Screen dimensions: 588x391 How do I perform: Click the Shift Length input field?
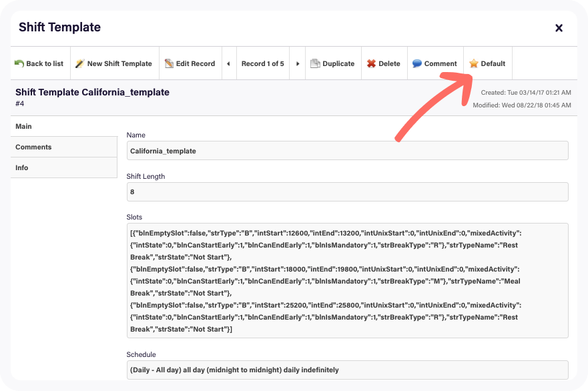[x=347, y=191]
